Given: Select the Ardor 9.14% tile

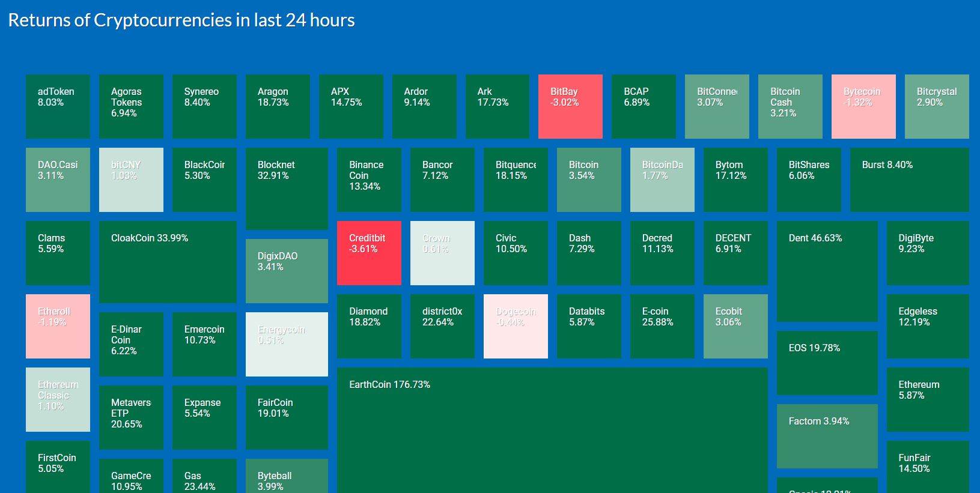Looking at the screenshot, I should pos(424,106).
